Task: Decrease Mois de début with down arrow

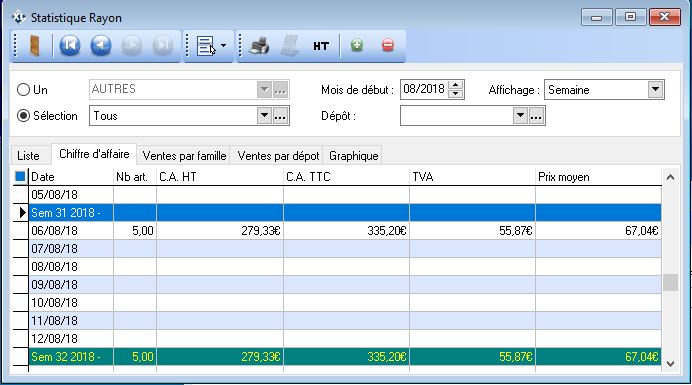Action: 455,94
